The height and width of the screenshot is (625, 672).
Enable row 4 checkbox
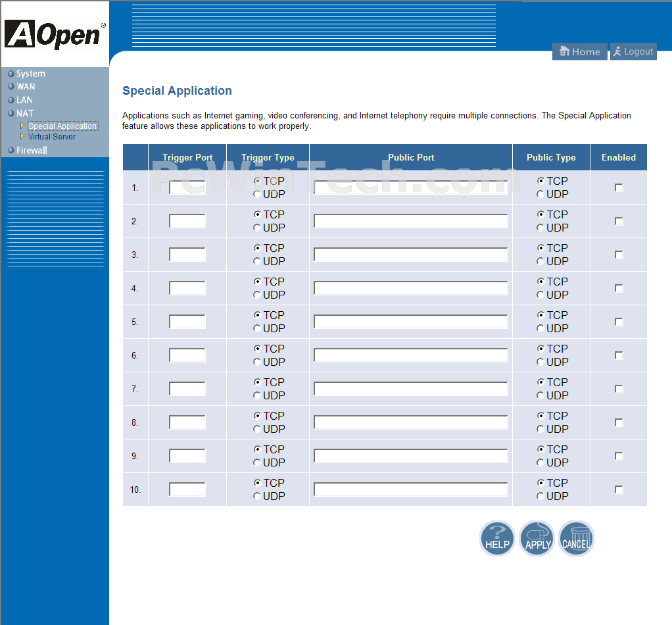[x=619, y=288]
